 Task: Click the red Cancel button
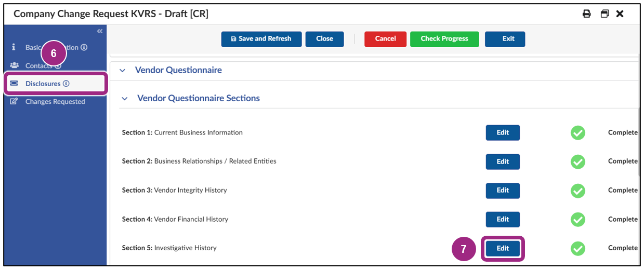tap(385, 39)
